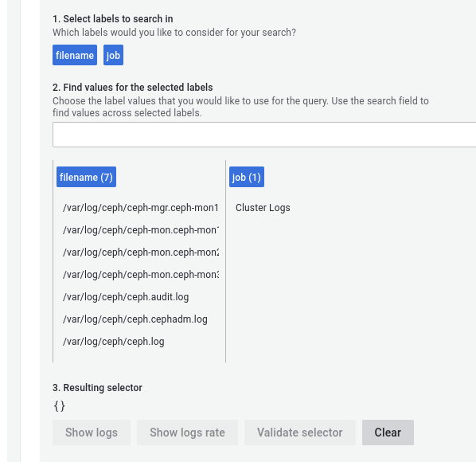Pick the ceph-mon.ceph-mon1 filename value
The width and height of the screenshot is (476, 462).
coord(141,230)
